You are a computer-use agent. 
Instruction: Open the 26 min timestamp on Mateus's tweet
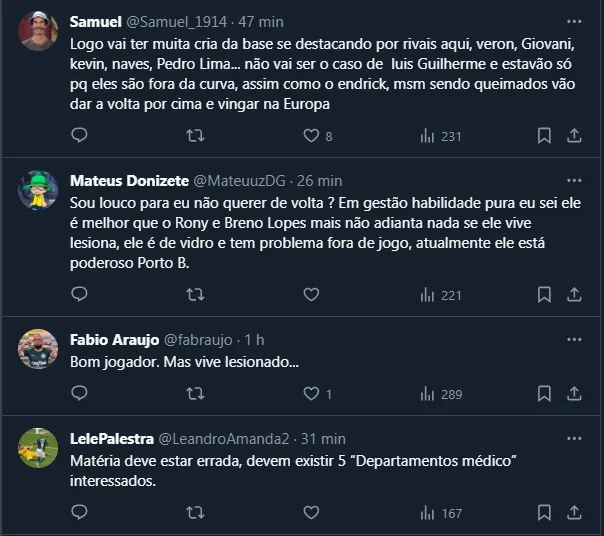(x=320, y=180)
